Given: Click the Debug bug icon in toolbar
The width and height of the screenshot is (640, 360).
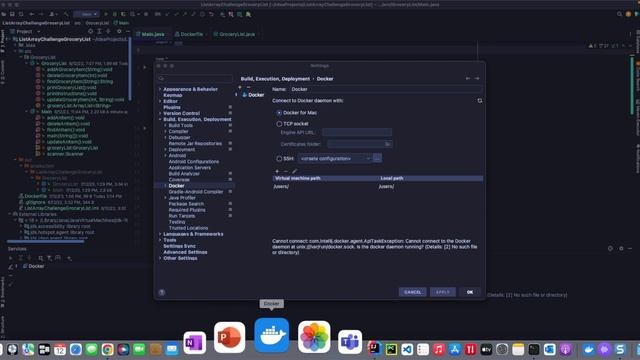Looking at the screenshot, I should pos(115,14).
